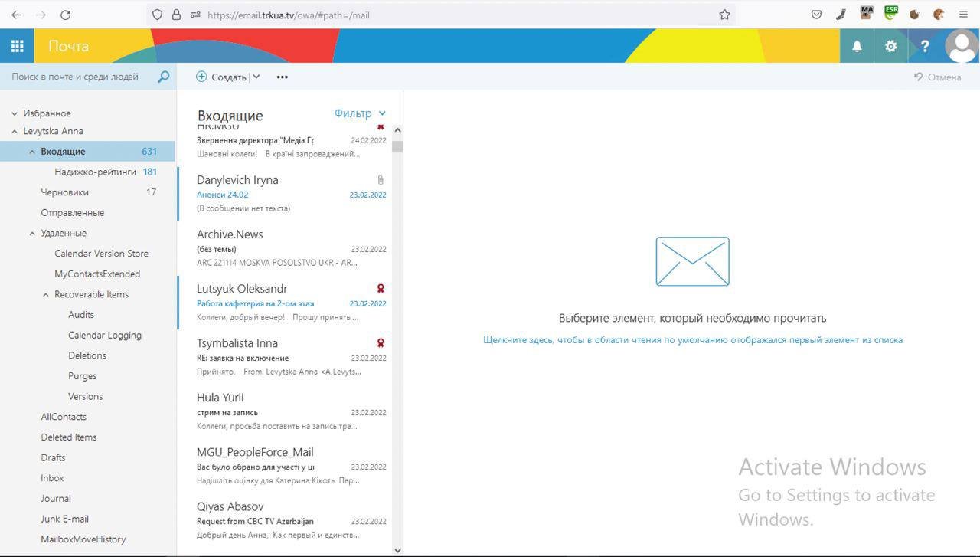Toggle the flag on Lutsyuk Oleksandr's message
Screen dimensions: 980x557
coord(381,289)
